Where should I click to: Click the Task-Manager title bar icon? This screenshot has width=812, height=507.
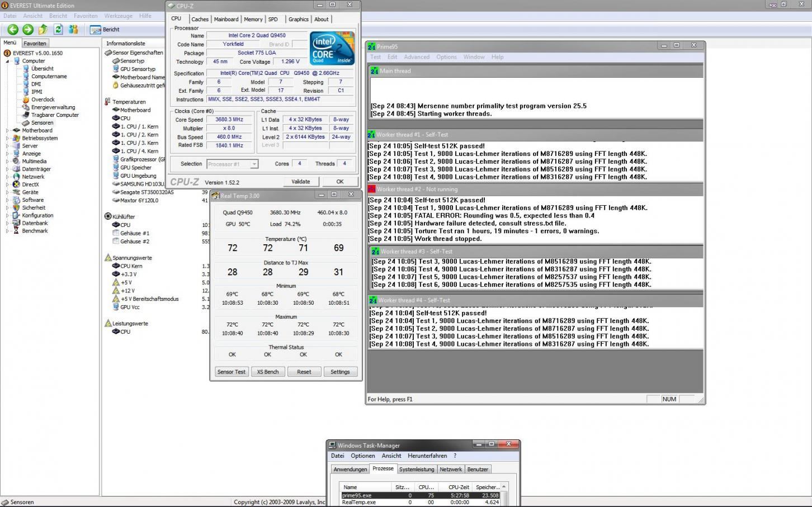[x=332, y=446]
